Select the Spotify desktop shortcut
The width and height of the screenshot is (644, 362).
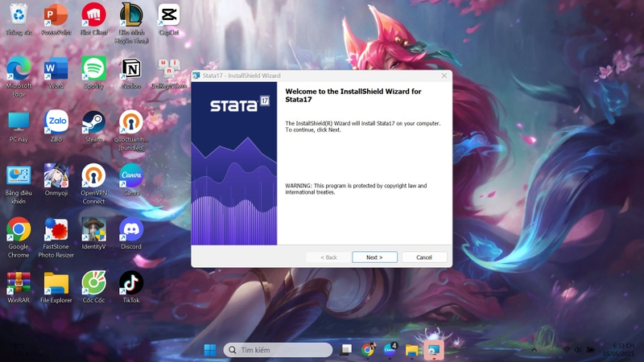pyautogui.click(x=93, y=72)
